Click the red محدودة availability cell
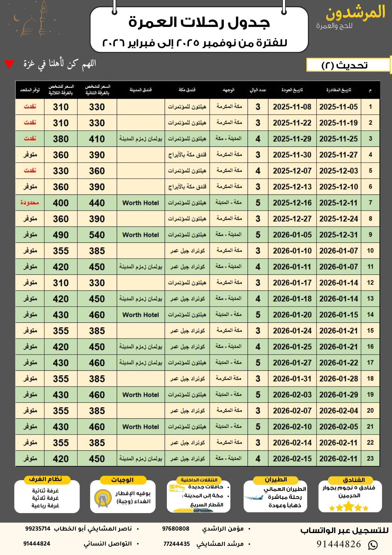The width and height of the screenshot is (392, 555). point(30,203)
